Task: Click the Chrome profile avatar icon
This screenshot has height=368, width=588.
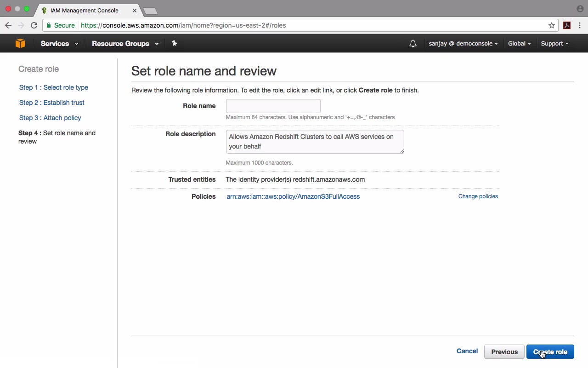Action: coord(580,9)
